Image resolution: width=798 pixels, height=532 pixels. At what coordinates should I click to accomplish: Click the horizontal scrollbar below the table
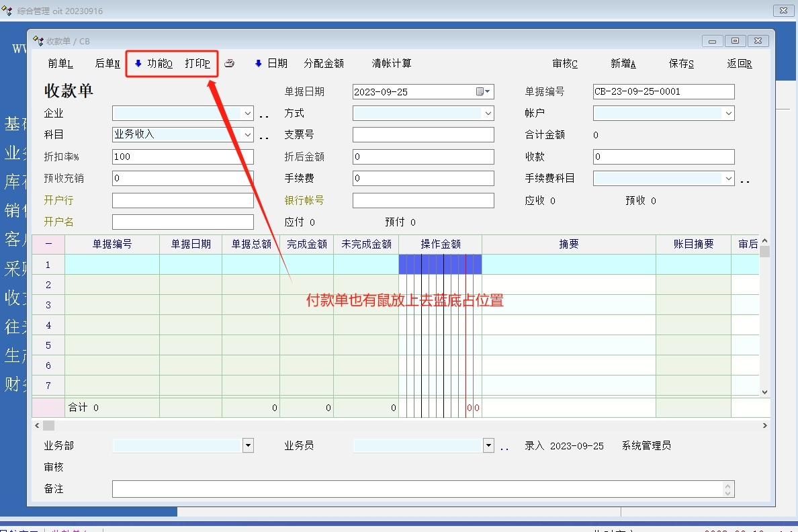[403, 425]
